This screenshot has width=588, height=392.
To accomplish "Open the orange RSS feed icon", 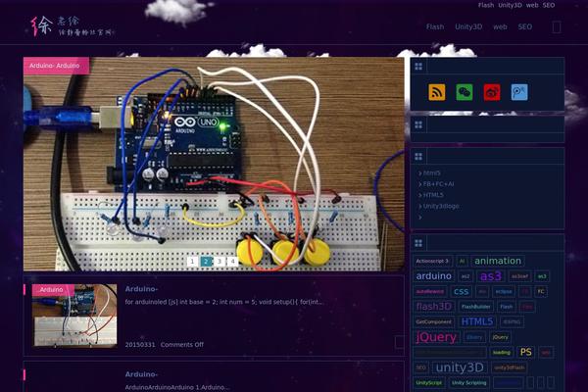I will tap(437, 92).
